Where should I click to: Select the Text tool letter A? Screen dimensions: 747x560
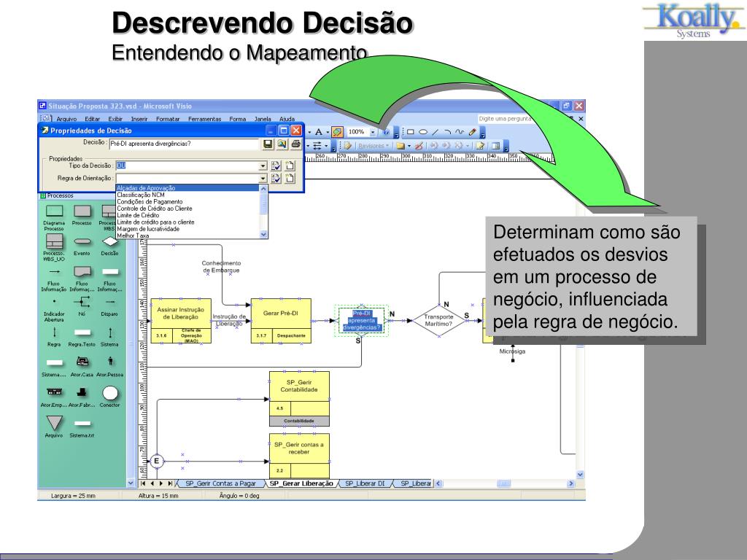[319, 132]
